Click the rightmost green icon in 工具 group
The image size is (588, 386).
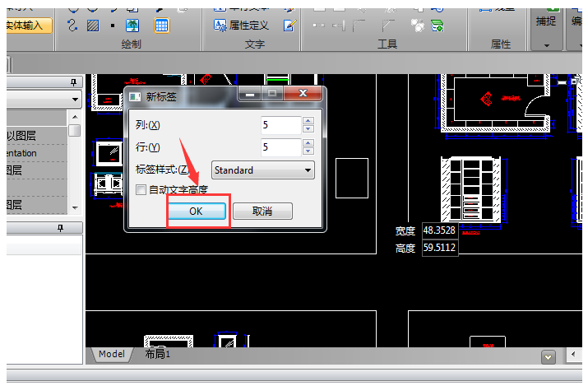coord(438,25)
